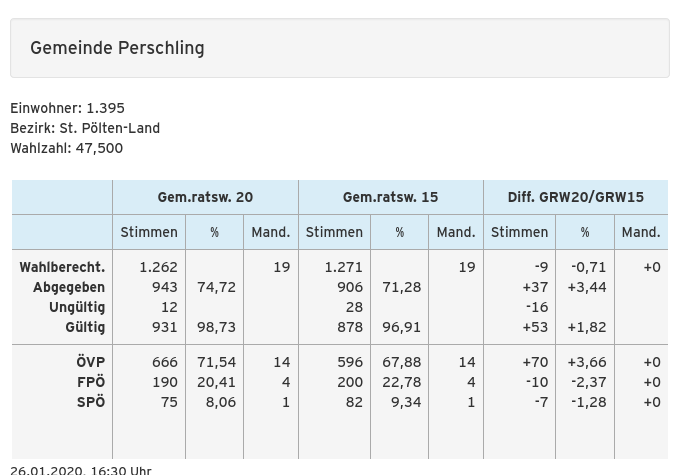This screenshot has width=685, height=475.
Task: Click the Wahlzahl: 47,500 text
Action: pos(66,148)
